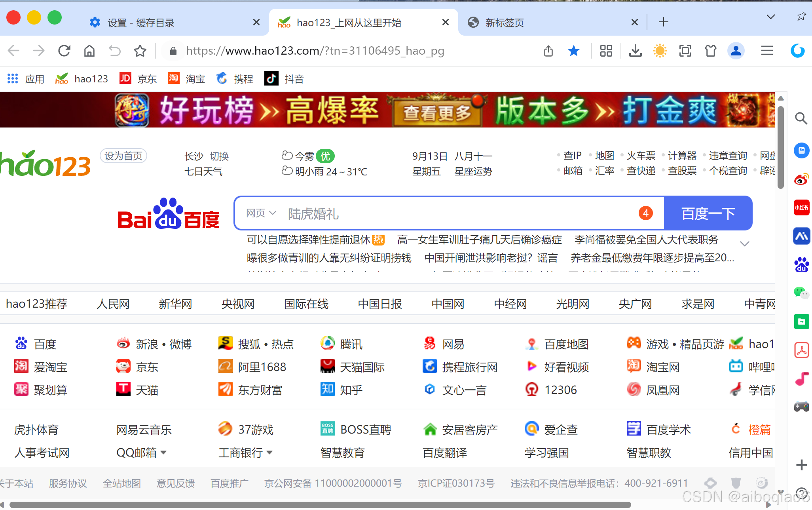
Task: Click the 查看更多 banner button
Action: [437, 112]
